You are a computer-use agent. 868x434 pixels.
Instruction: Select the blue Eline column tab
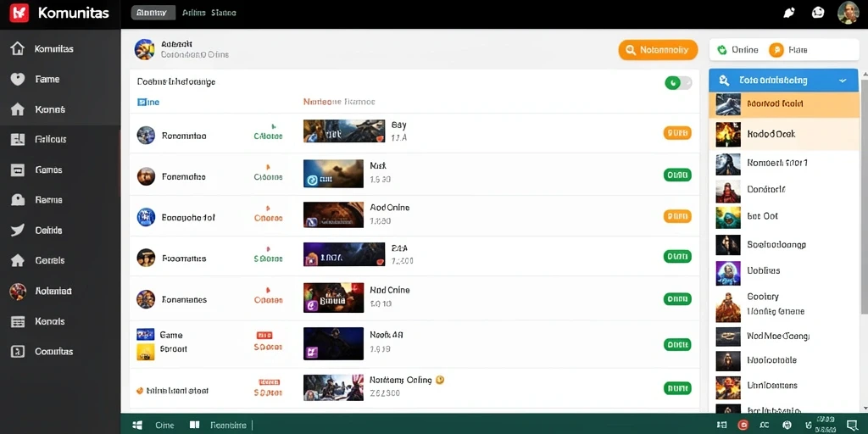(x=147, y=102)
